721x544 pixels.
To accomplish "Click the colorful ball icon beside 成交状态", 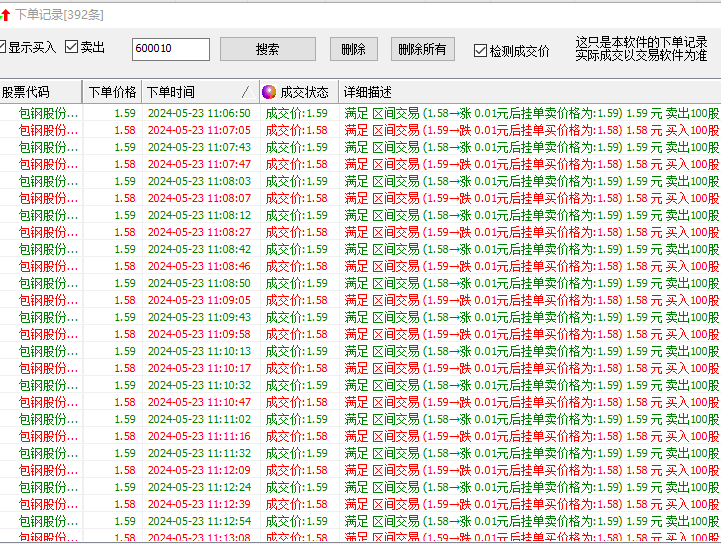I will tap(269, 92).
